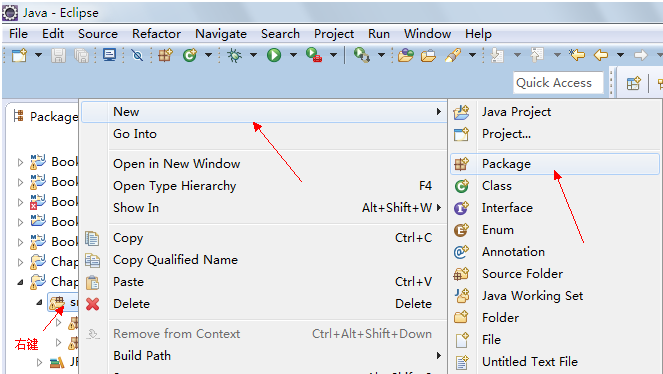Open the Source menu

[x=98, y=34]
